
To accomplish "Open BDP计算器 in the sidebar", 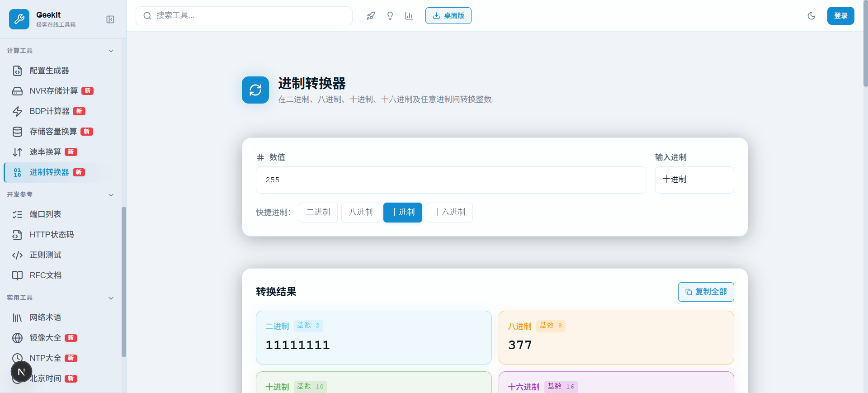I will pos(60,111).
